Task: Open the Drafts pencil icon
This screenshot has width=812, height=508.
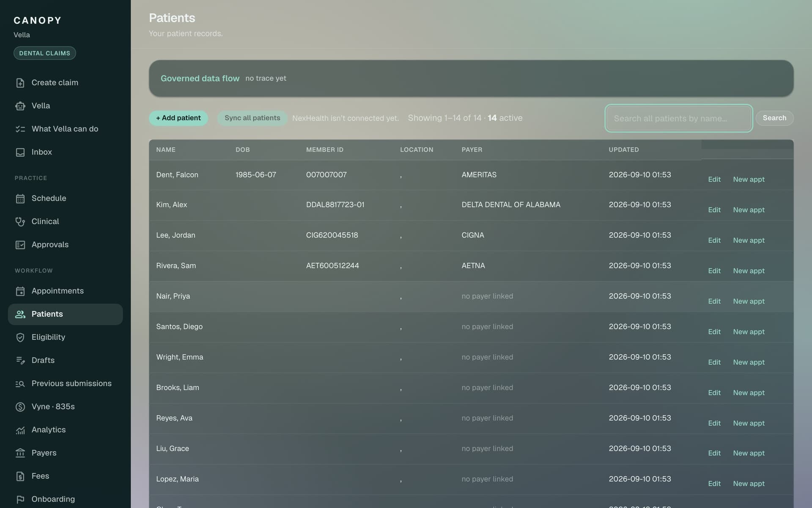Action: coord(20,360)
